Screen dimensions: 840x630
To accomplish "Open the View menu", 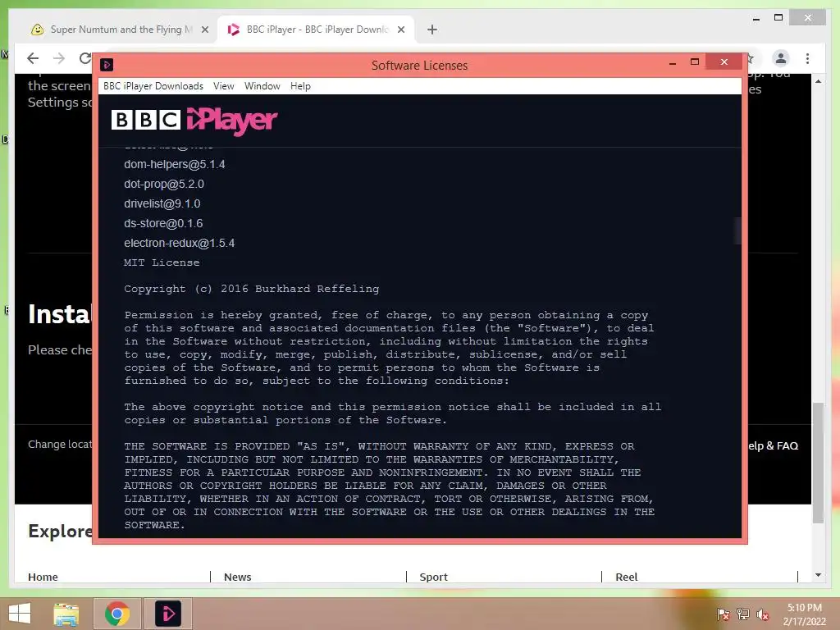I will coord(223,86).
